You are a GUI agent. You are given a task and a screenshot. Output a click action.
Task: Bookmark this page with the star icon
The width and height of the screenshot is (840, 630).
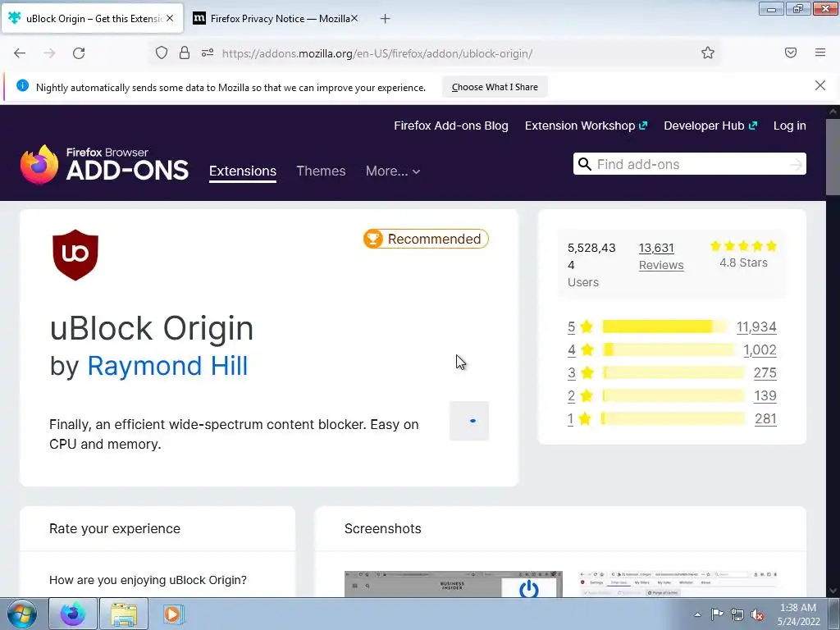(708, 52)
